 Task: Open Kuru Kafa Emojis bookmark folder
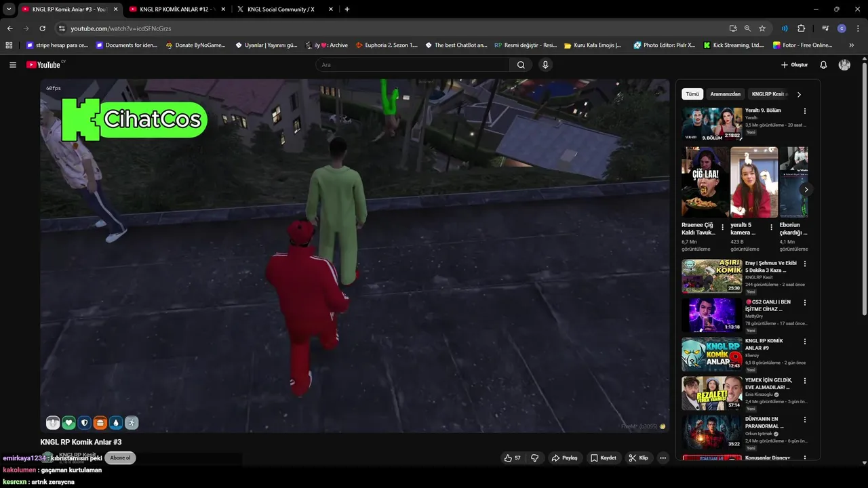coord(593,45)
